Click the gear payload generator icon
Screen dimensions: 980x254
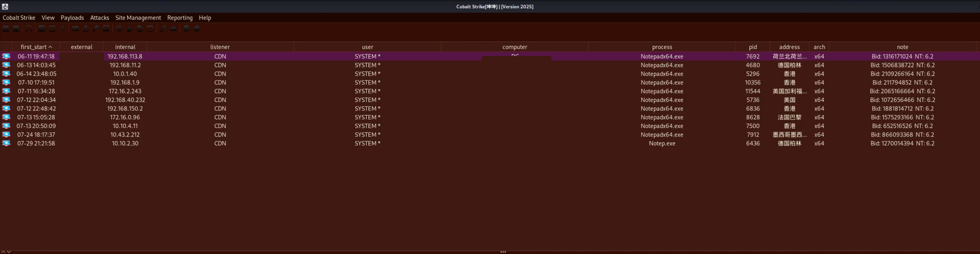(119, 28)
